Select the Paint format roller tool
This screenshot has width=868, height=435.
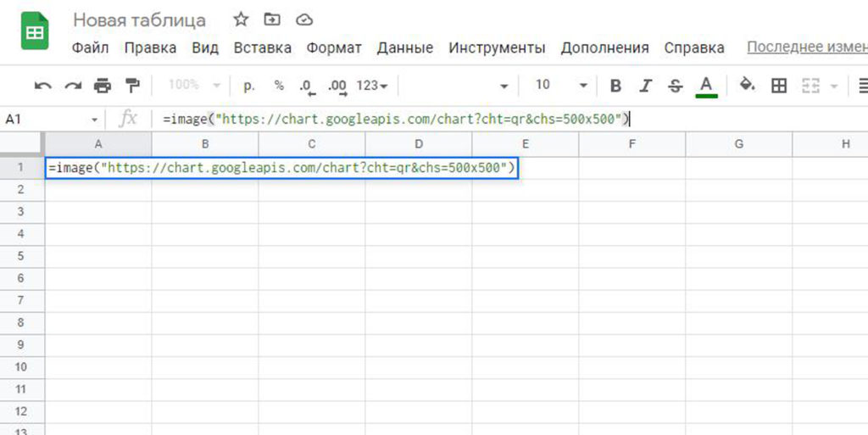(x=132, y=86)
